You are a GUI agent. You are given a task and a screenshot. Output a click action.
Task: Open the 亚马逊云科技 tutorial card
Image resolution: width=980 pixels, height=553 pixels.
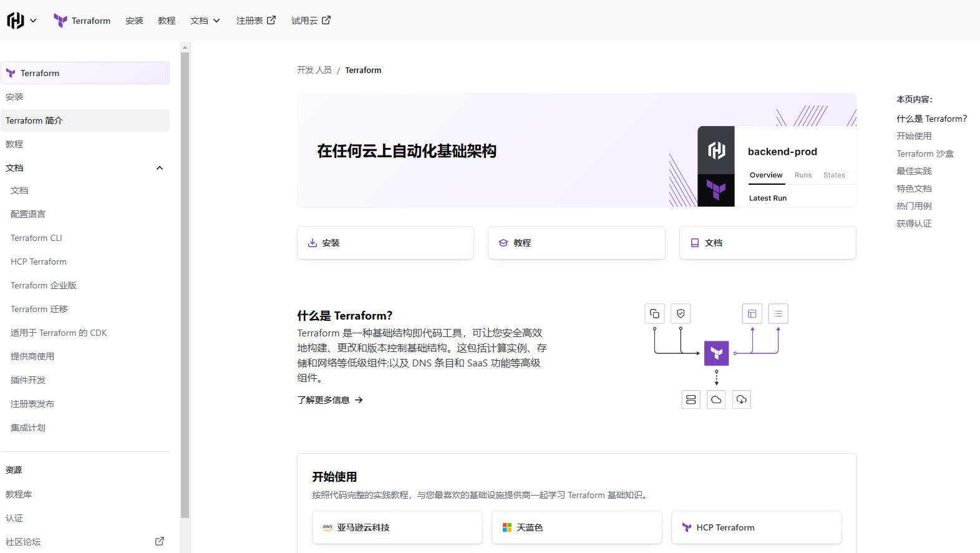tap(397, 527)
